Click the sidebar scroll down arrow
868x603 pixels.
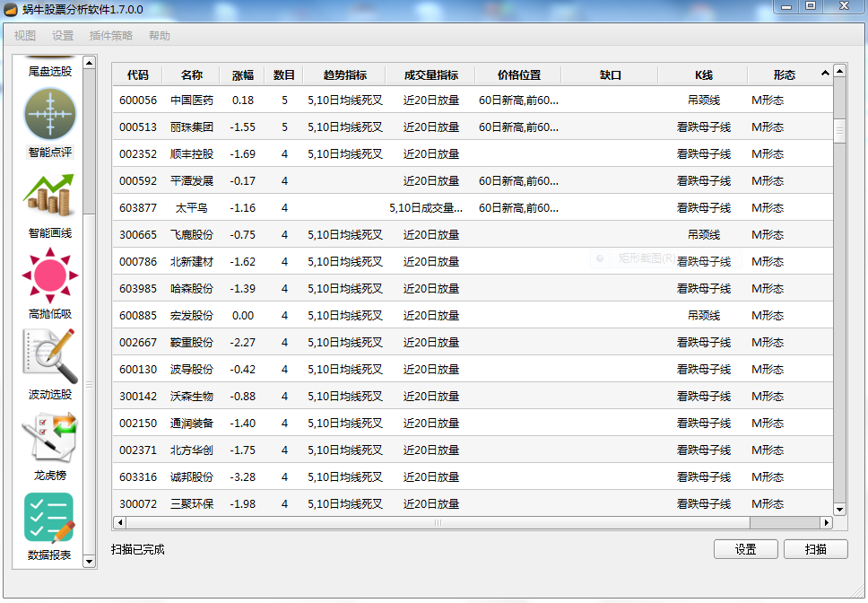[x=89, y=562]
